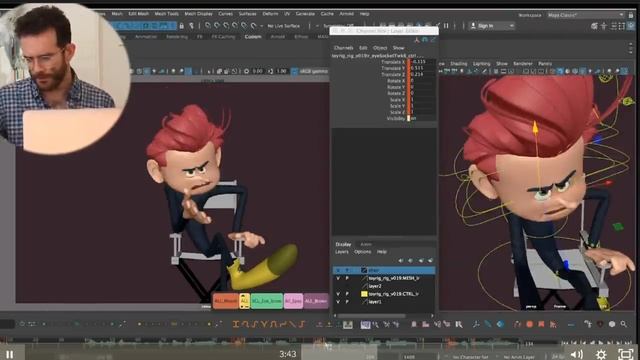This screenshot has width=640, height=360.
Task: Select the highlighted top display layer row
Action: 384,270
